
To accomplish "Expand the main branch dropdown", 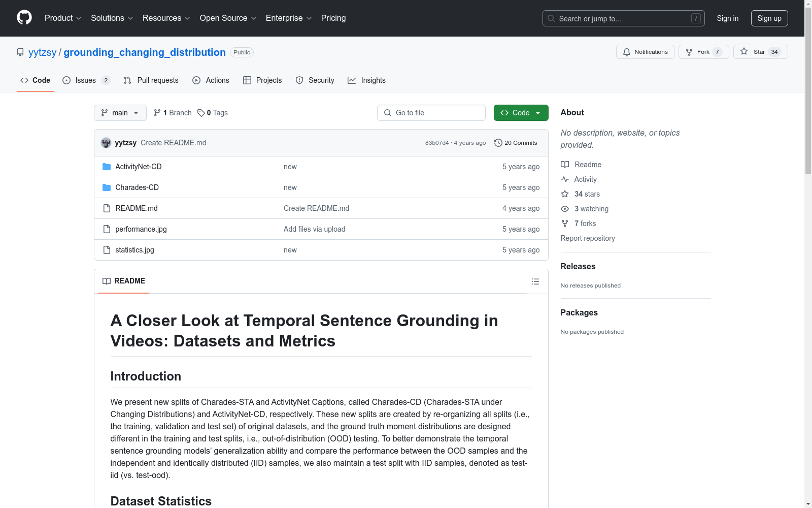I will pyautogui.click(x=120, y=113).
